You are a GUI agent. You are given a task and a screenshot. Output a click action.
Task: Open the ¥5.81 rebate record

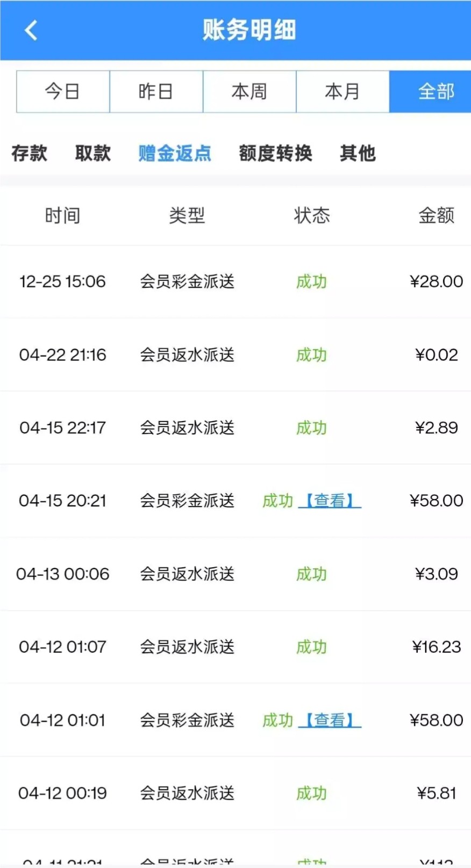point(236,793)
